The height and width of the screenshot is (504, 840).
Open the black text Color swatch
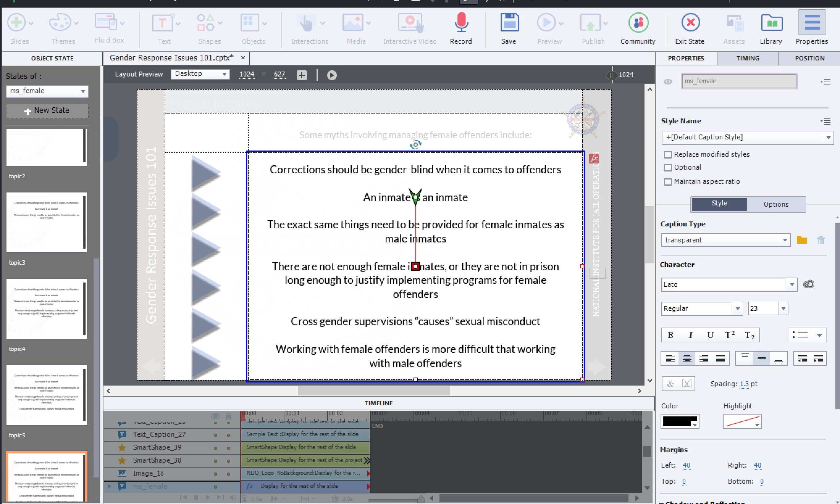click(x=679, y=421)
